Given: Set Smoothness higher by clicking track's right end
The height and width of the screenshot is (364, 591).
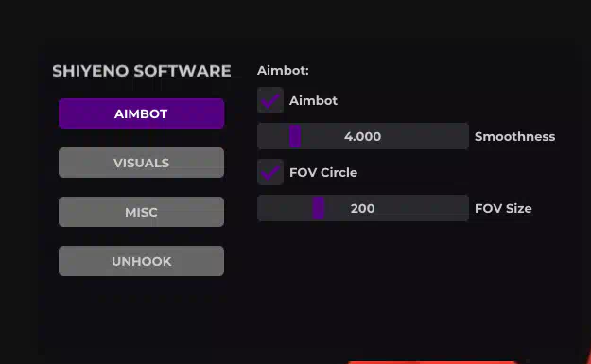Looking at the screenshot, I should coord(461,136).
